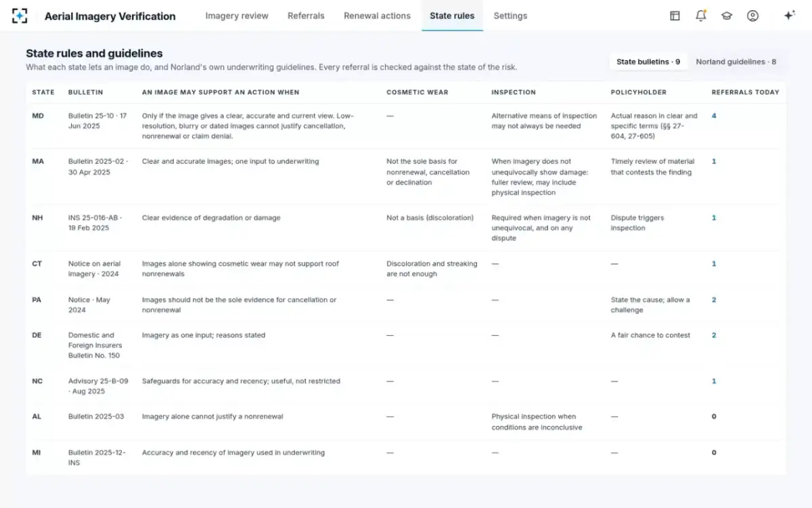Open DE referrals today count 2
Screen dimensions: 812x508
tap(714, 335)
